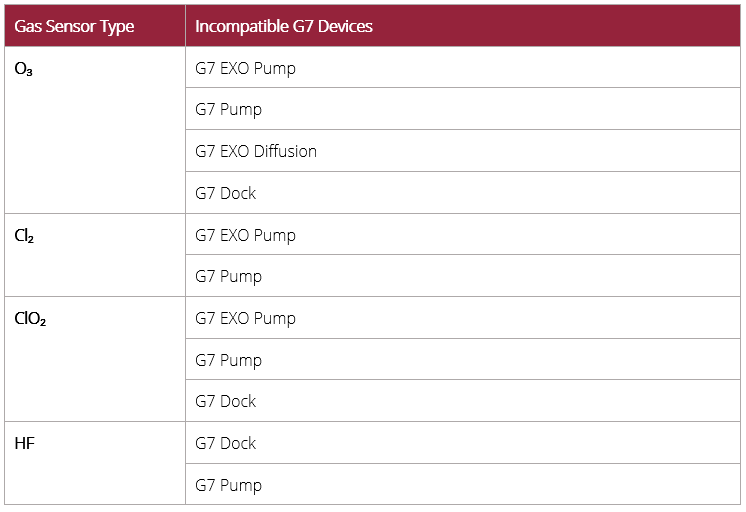Click the word Devices in the header
Viewport: 746px width, 512px height.
coord(342,26)
